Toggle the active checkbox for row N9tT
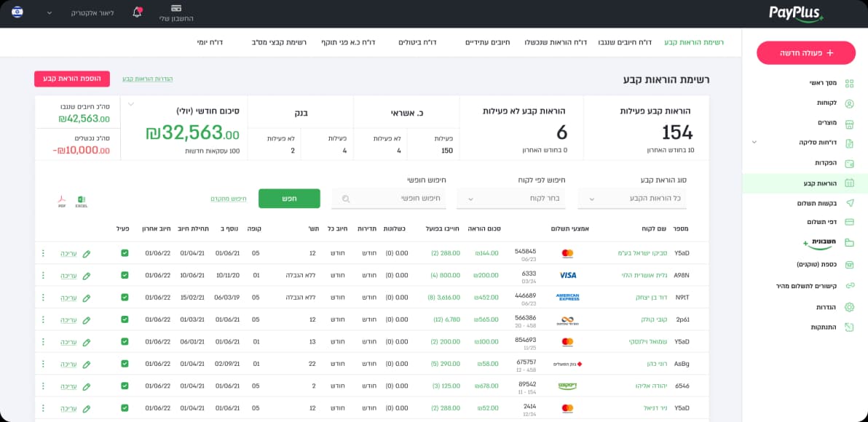 125,298
